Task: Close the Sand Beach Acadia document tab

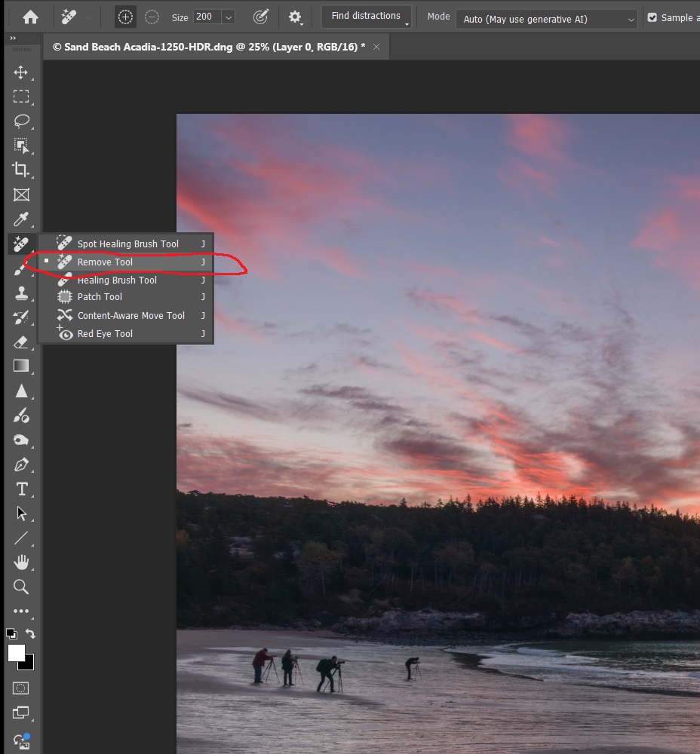Action: point(376,47)
